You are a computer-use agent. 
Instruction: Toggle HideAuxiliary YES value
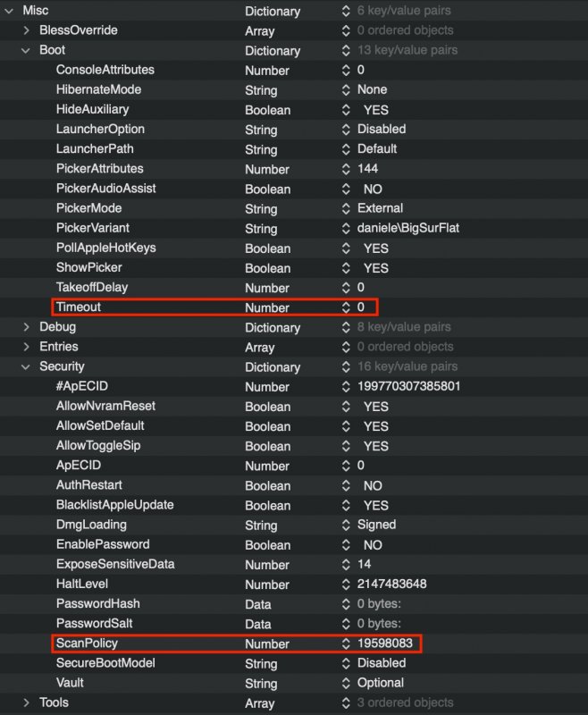(x=375, y=109)
